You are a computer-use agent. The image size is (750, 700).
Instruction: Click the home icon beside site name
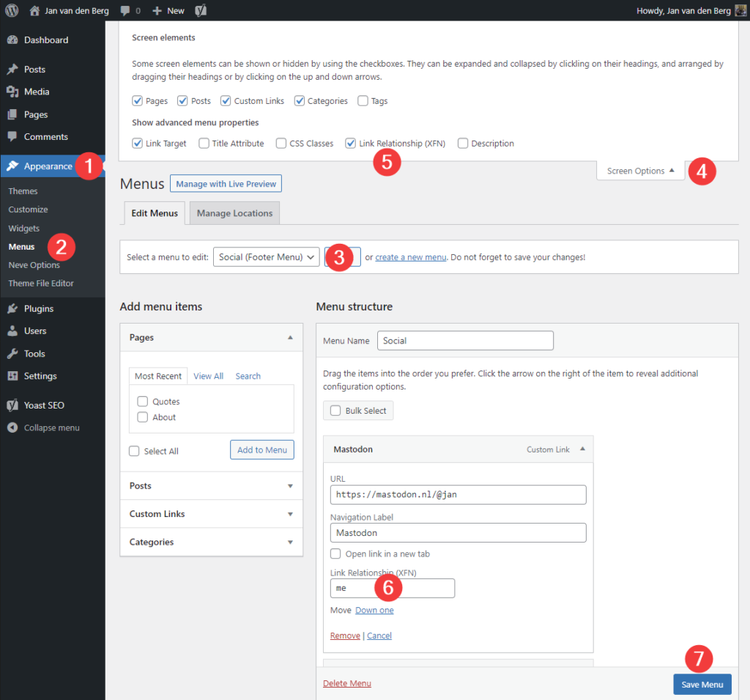pyautogui.click(x=34, y=11)
